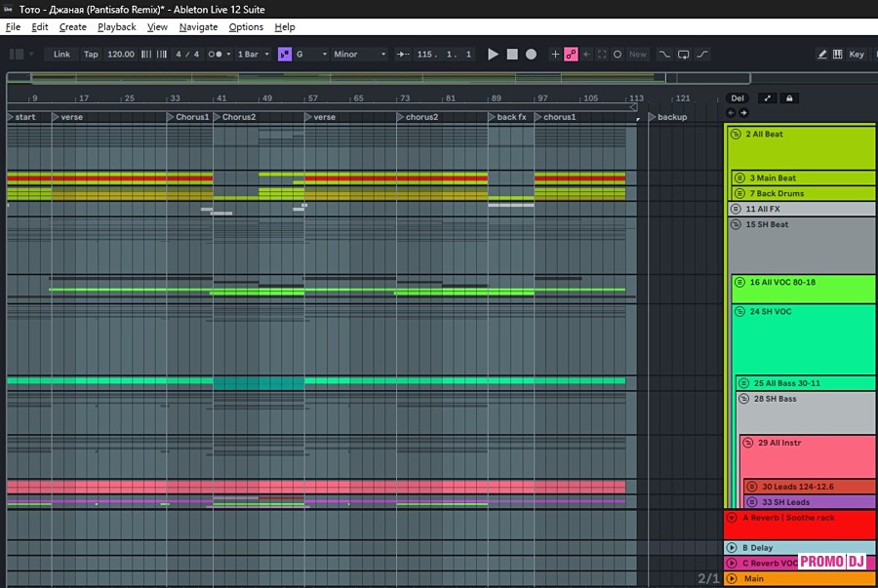878x588 pixels.
Task: Jump to next locator arrow
Action: coord(743,113)
